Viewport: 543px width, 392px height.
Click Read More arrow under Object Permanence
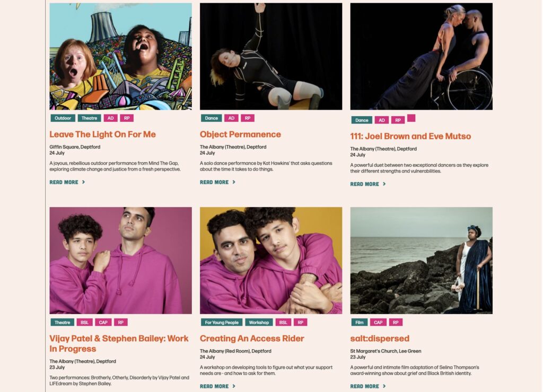coord(234,182)
